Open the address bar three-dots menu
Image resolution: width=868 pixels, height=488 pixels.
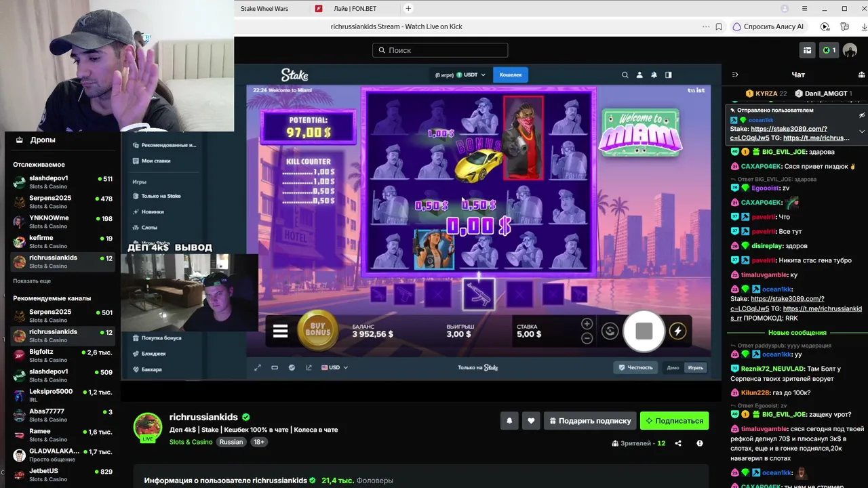[706, 26]
